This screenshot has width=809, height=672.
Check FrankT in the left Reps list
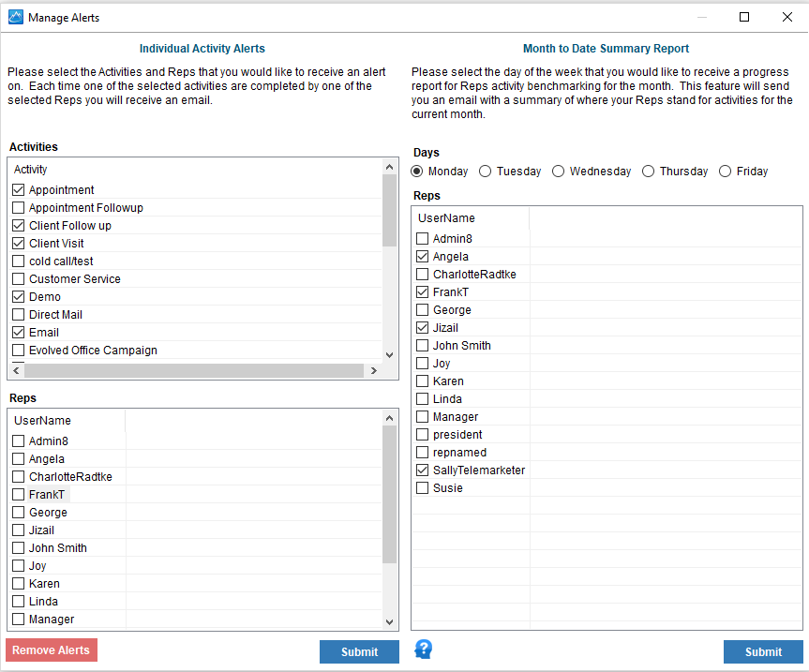point(19,495)
